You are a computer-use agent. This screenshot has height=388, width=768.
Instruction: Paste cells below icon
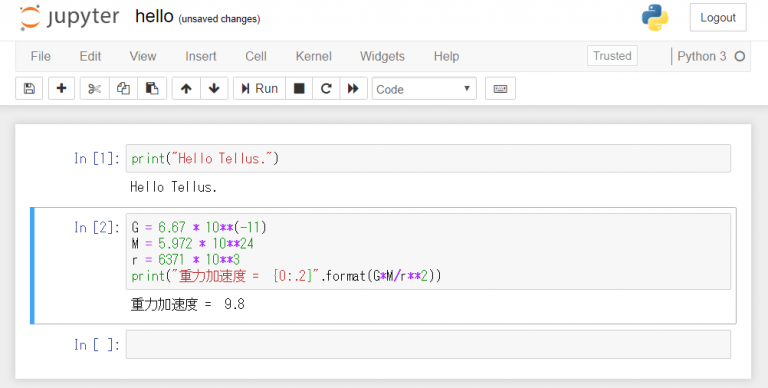(152, 89)
